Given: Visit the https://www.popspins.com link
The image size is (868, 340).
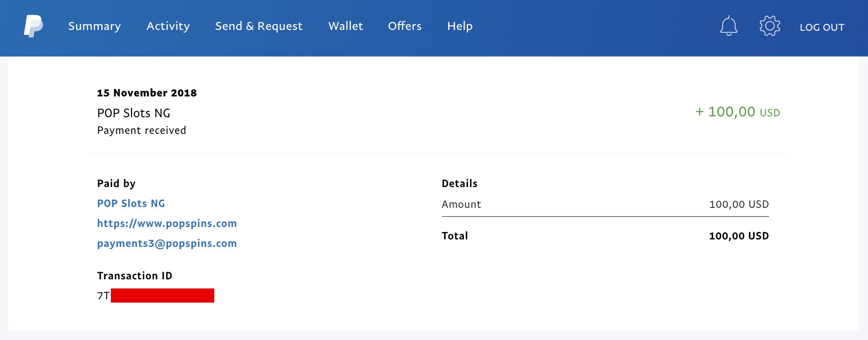Looking at the screenshot, I should click(167, 223).
